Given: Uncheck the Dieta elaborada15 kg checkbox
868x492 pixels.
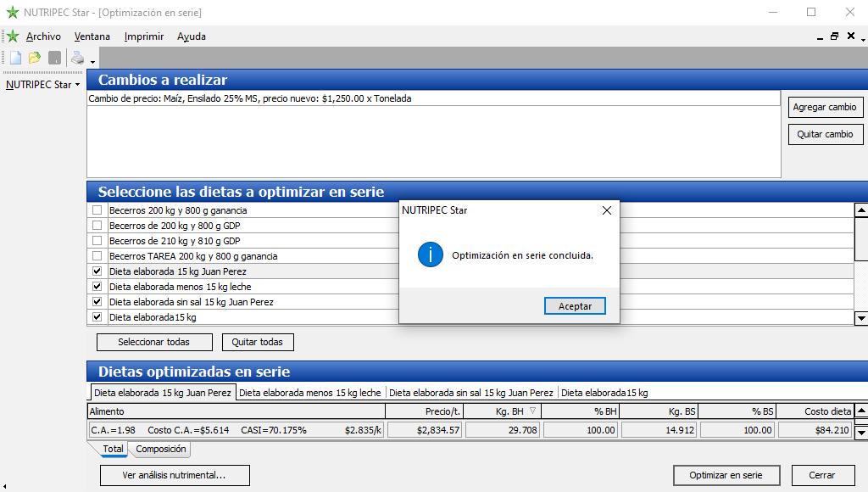Looking at the screenshot, I should (97, 317).
